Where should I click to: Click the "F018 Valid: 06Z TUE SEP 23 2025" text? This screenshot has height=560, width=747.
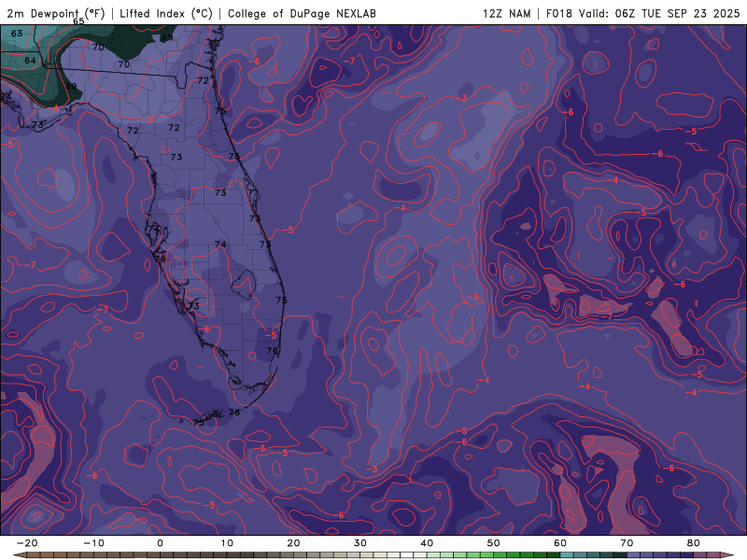point(642,13)
